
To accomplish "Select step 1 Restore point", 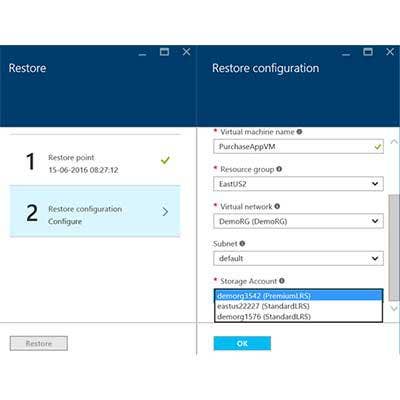I will coord(95,161).
